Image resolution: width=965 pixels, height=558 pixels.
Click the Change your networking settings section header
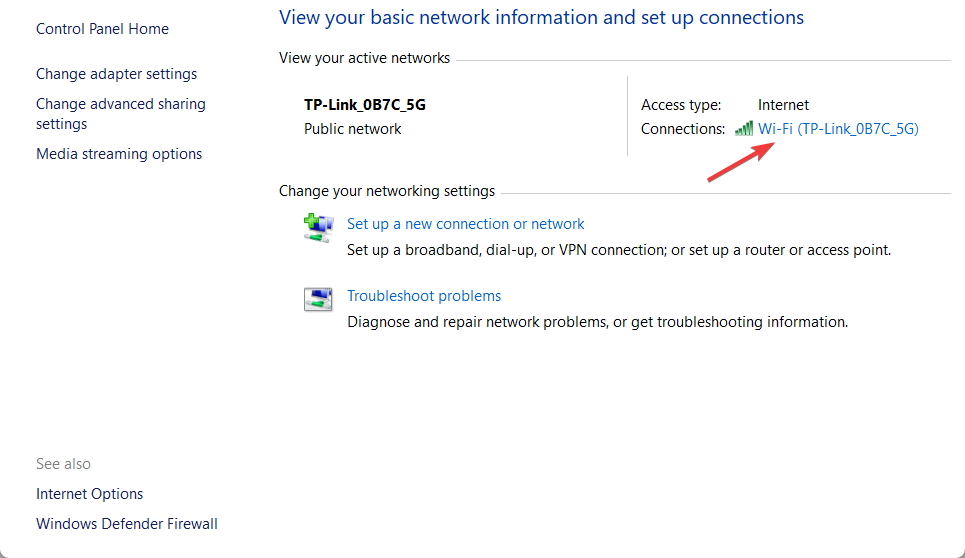pyautogui.click(x=386, y=191)
